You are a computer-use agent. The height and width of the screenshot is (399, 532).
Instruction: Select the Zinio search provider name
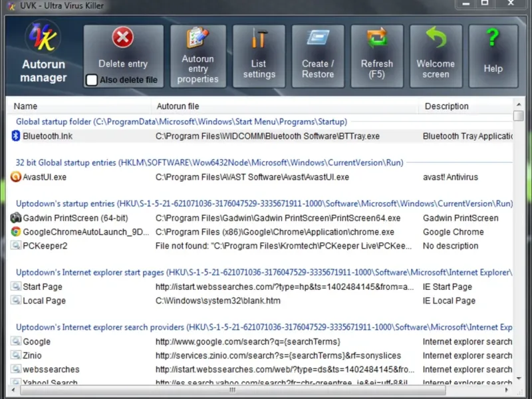32,356
